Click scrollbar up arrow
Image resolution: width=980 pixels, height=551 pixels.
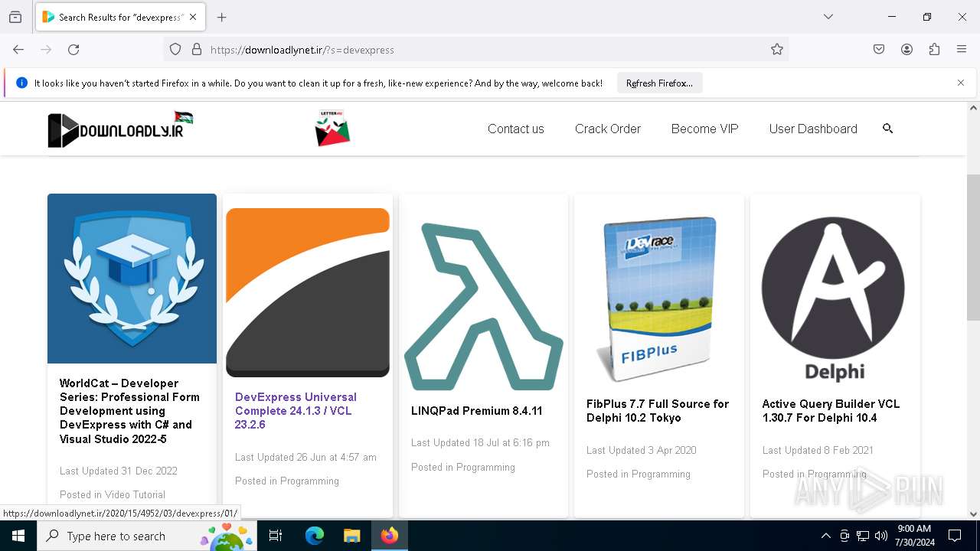pos(973,108)
